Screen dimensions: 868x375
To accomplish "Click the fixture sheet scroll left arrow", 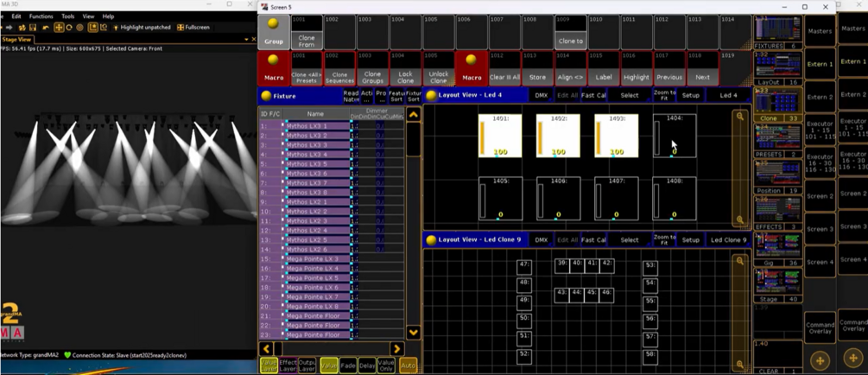I will pyautogui.click(x=266, y=349).
